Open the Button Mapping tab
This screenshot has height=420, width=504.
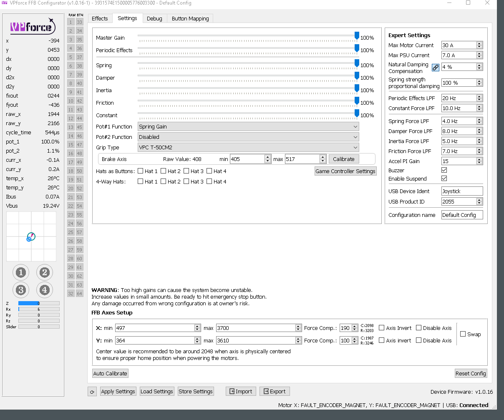190,18
